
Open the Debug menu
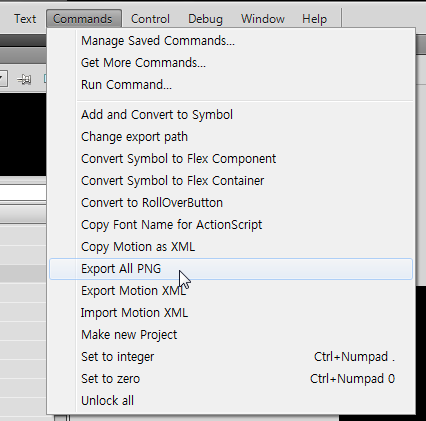[x=205, y=19]
